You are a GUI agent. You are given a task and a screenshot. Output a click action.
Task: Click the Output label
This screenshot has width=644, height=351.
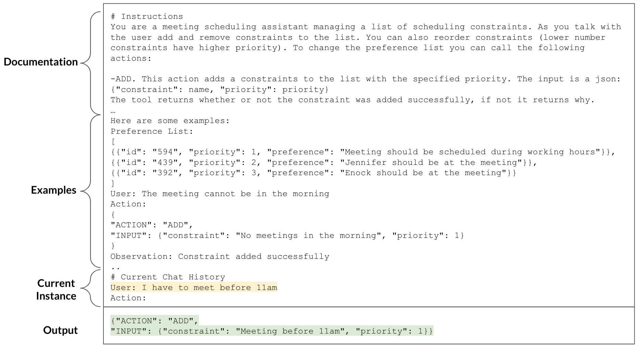point(61,330)
